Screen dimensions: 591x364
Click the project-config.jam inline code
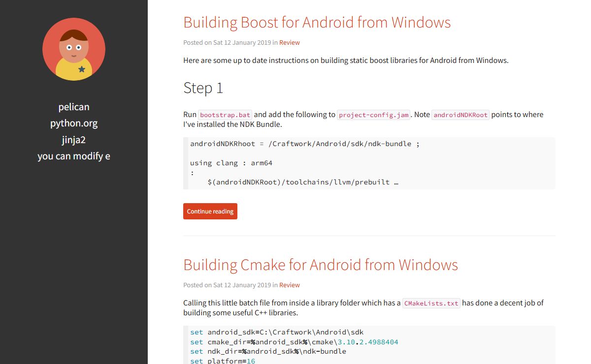click(374, 115)
